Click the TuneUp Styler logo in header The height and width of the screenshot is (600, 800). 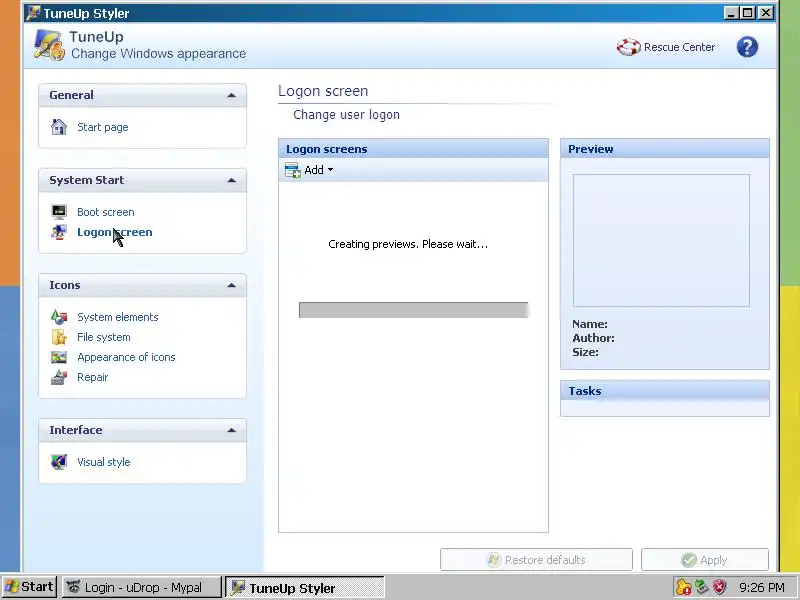click(x=49, y=45)
